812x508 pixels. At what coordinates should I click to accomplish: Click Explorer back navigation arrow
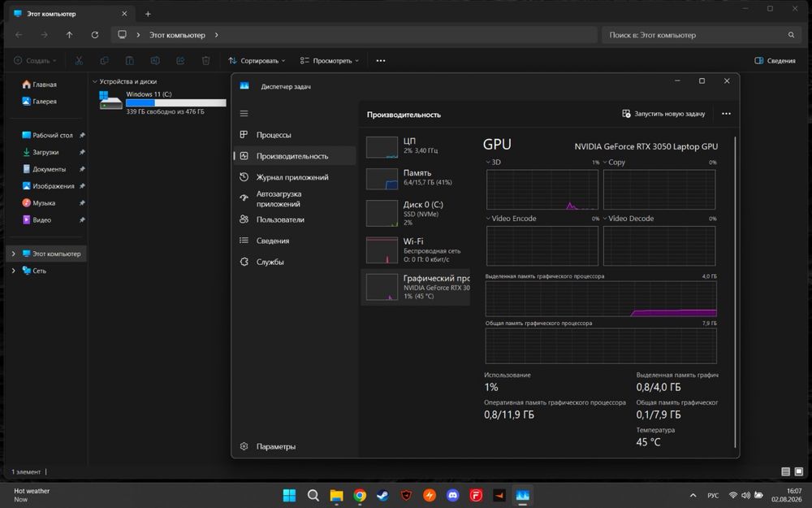pyautogui.click(x=19, y=35)
